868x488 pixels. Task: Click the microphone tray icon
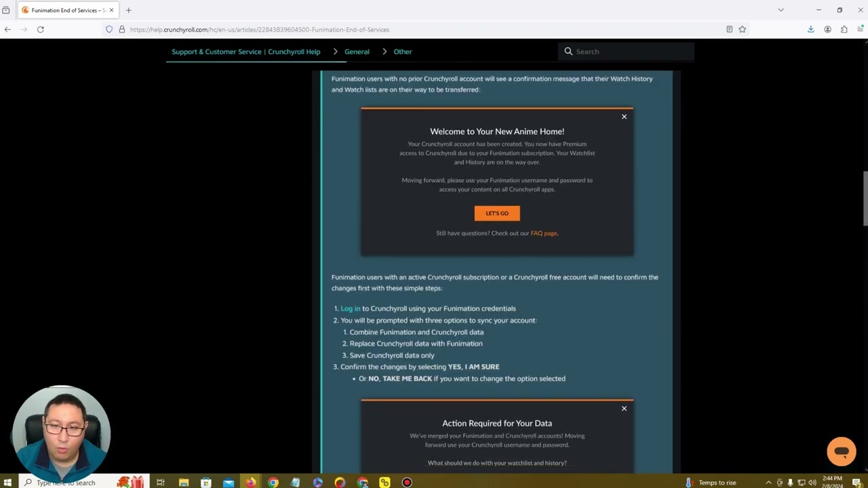790,483
